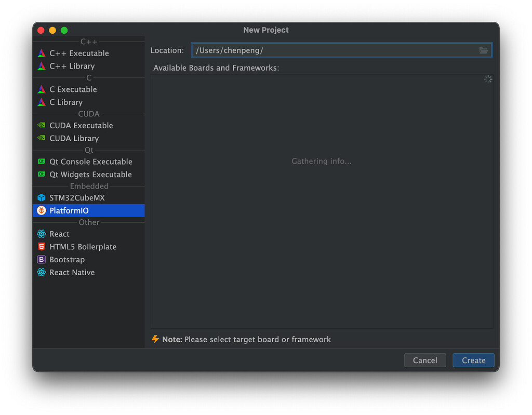This screenshot has width=532, height=415.
Task: Select the CUDA Library project type
Action: [74, 138]
